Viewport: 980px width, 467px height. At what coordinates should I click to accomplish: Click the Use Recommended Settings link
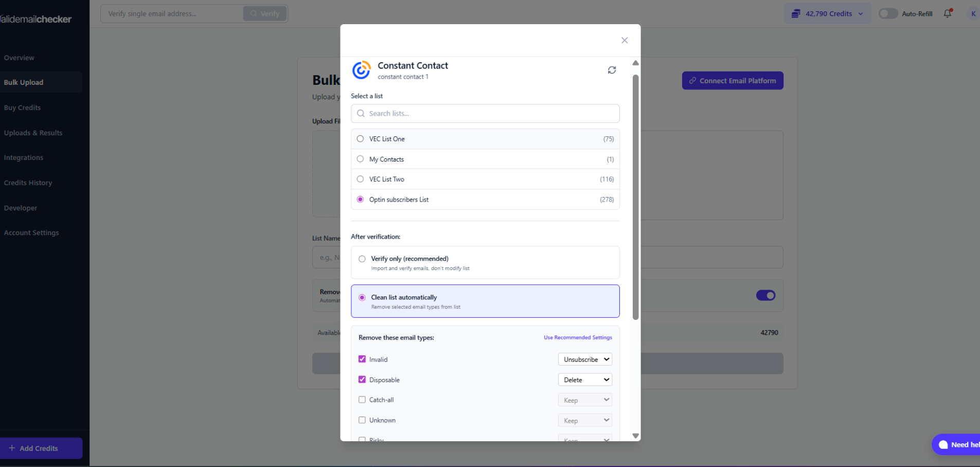pos(578,337)
